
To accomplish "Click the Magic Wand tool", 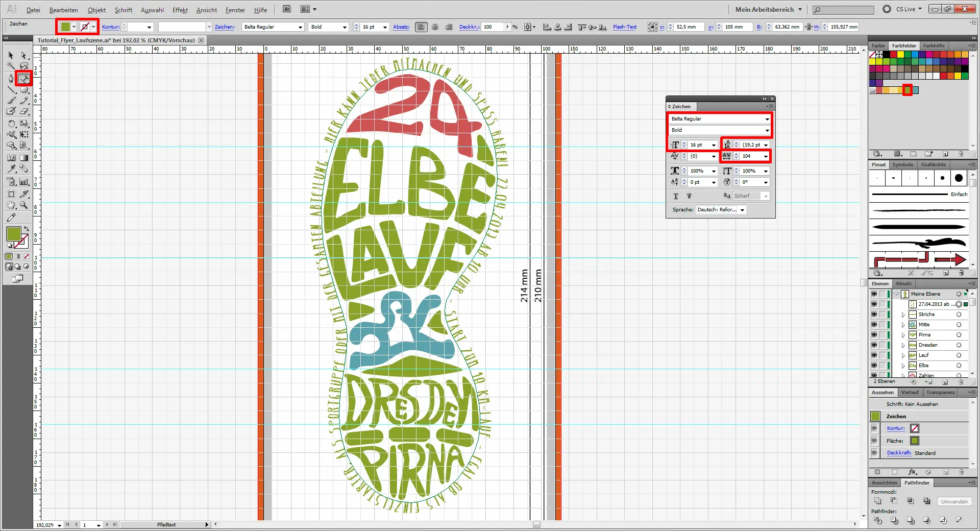I will point(11,66).
